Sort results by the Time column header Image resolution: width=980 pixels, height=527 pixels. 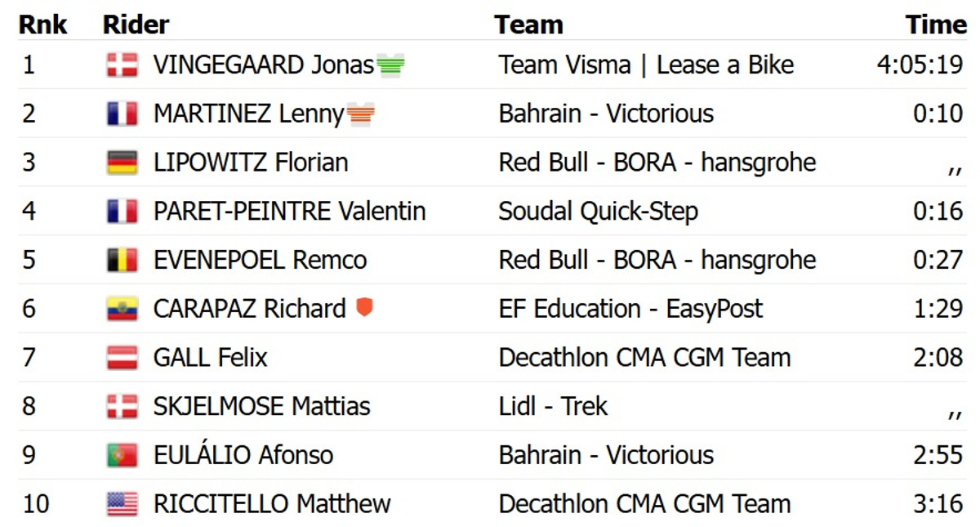point(936,25)
